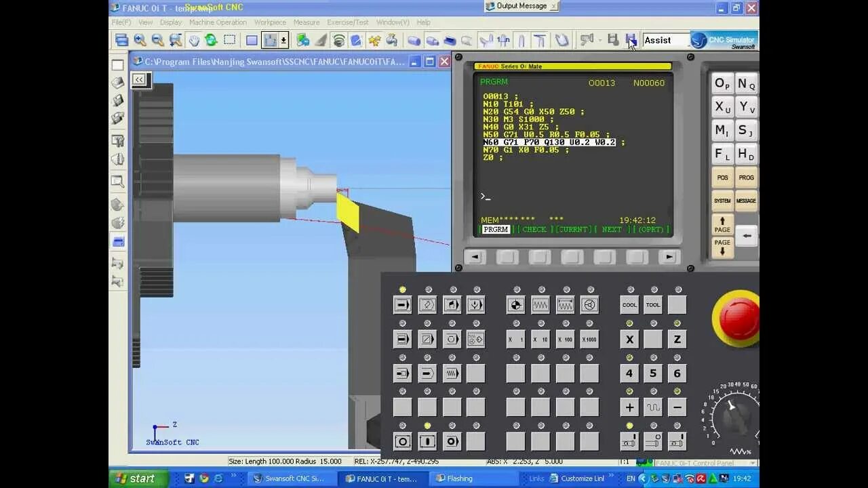Screen dimensions: 868x488
Task: Open the Assist combo box
Action: [665, 40]
